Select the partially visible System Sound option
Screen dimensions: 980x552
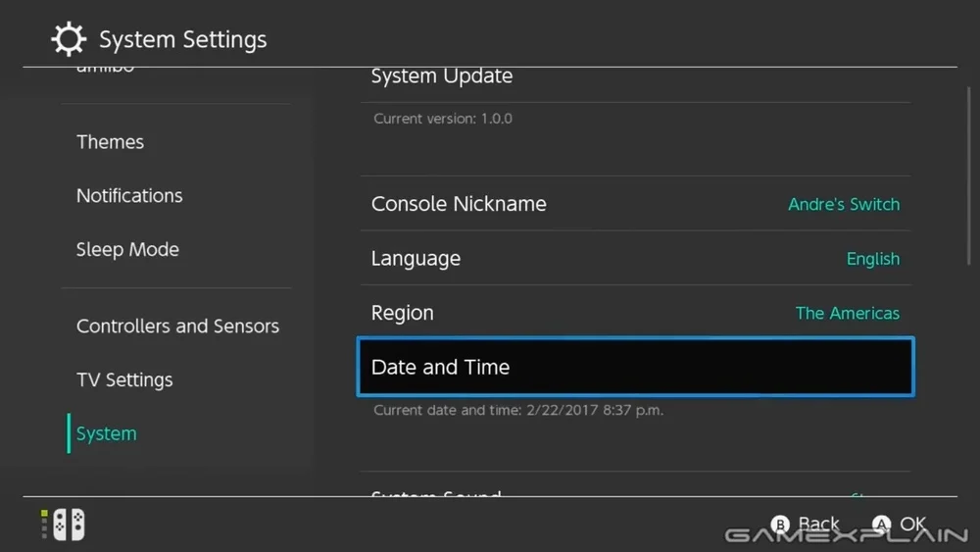tap(635, 489)
